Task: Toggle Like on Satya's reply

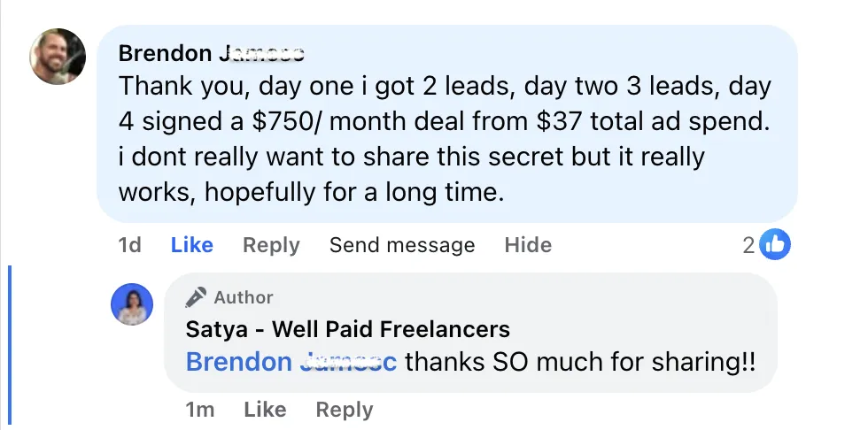Action: point(264,410)
